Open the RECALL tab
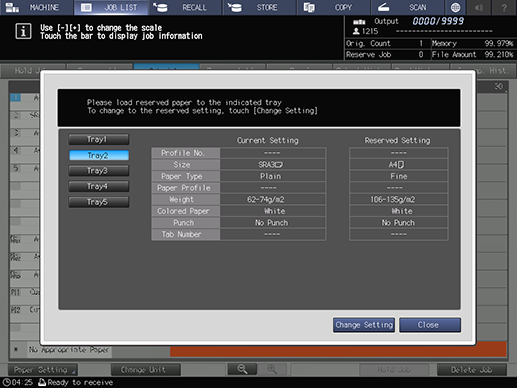The width and height of the screenshot is (517, 388). (x=186, y=7)
